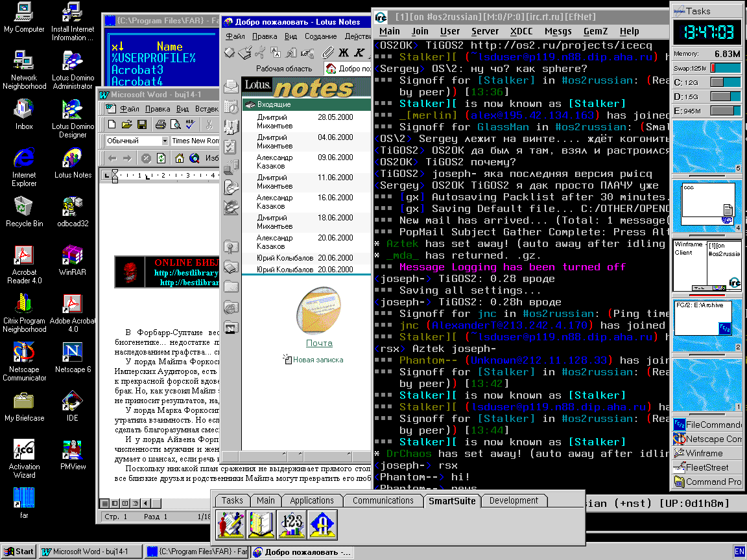Select FleetStreet in the Tasks panel list
Image resolution: width=747 pixels, height=560 pixels.
707,467
